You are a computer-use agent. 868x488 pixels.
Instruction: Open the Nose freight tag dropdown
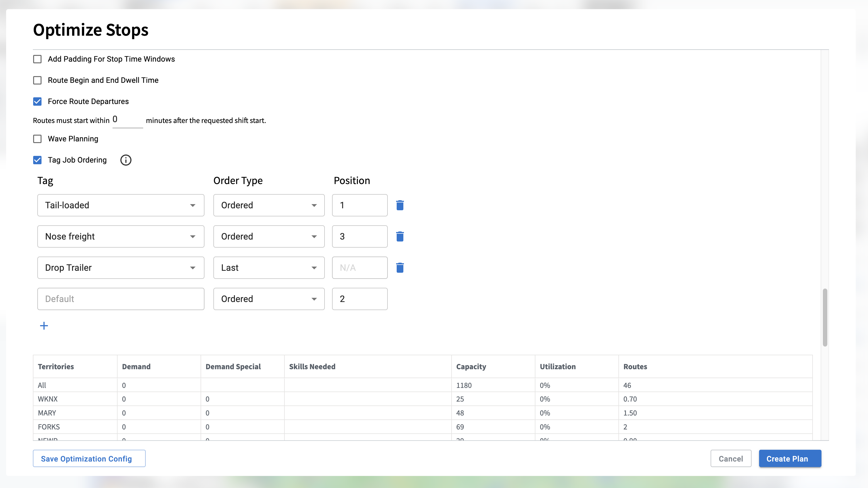[121, 236]
